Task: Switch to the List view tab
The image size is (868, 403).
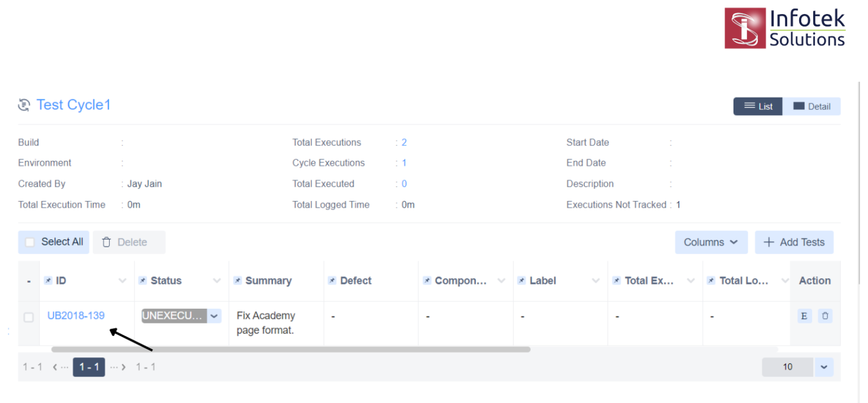Action: point(758,106)
